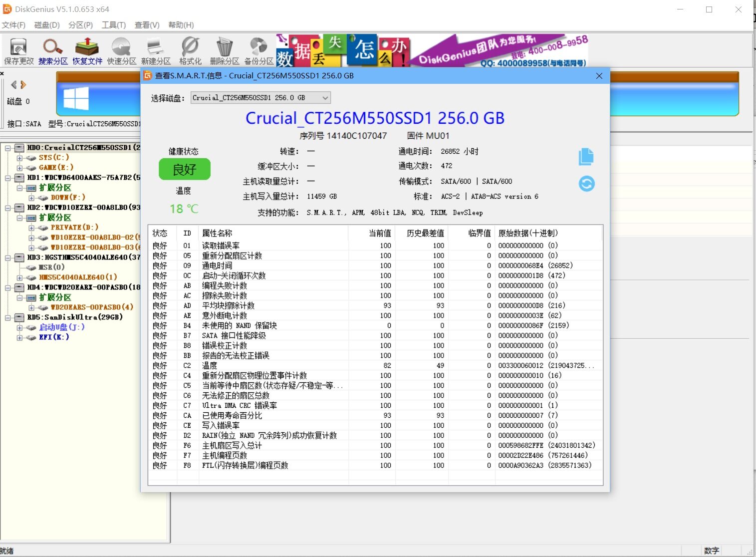Expand the SYS(C:) partition node
756x557 pixels.
[x=20, y=158]
